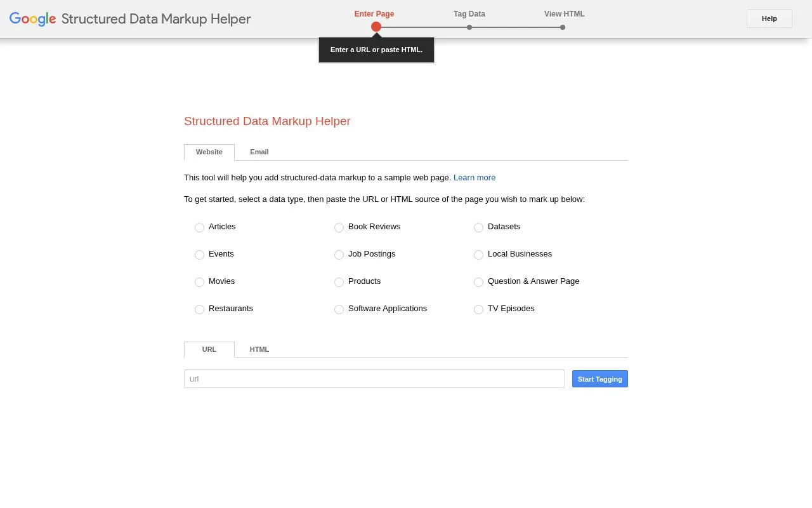This screenshot has height=508, width=812.
Task: Focus the url input field
Action: coord(374,379)
